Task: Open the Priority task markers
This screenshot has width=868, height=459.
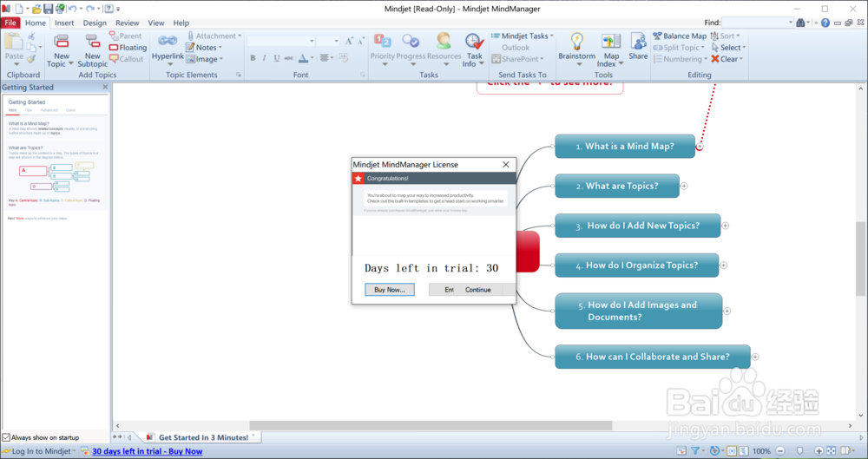Action: (383, 49)
